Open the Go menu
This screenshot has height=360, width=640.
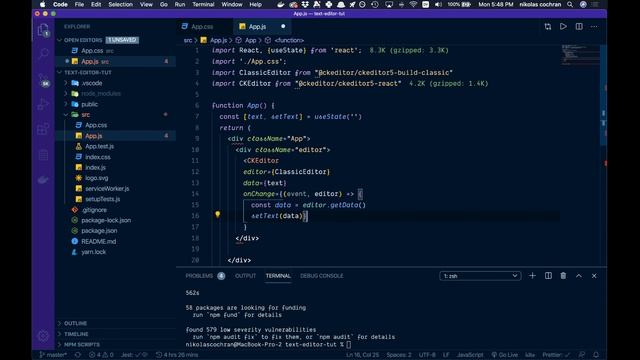pyautogui.click(x=164, y=4)
